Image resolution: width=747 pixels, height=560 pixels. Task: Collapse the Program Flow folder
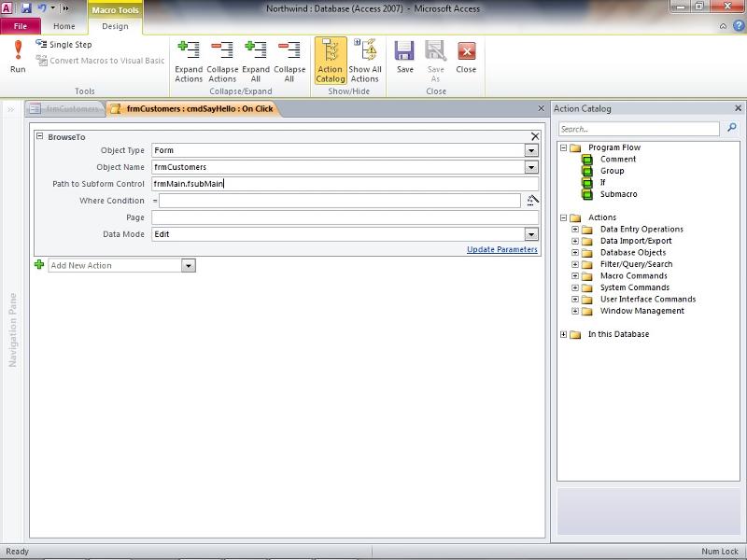[564, 147]
